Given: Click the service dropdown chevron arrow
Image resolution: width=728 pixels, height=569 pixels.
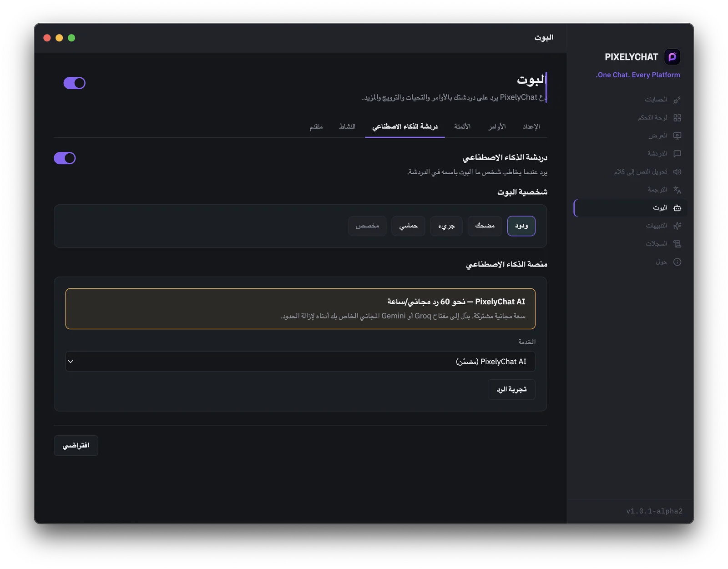Looking at the screenshot, I should [71, 362].
